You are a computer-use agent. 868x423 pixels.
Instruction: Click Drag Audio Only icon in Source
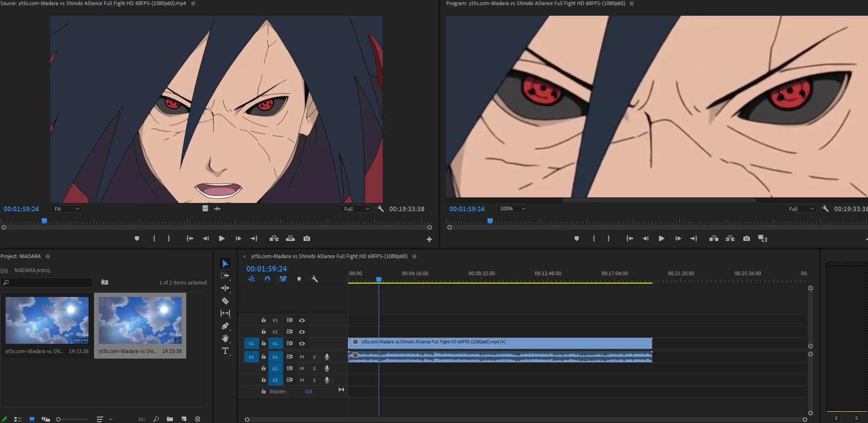point(217,208)
